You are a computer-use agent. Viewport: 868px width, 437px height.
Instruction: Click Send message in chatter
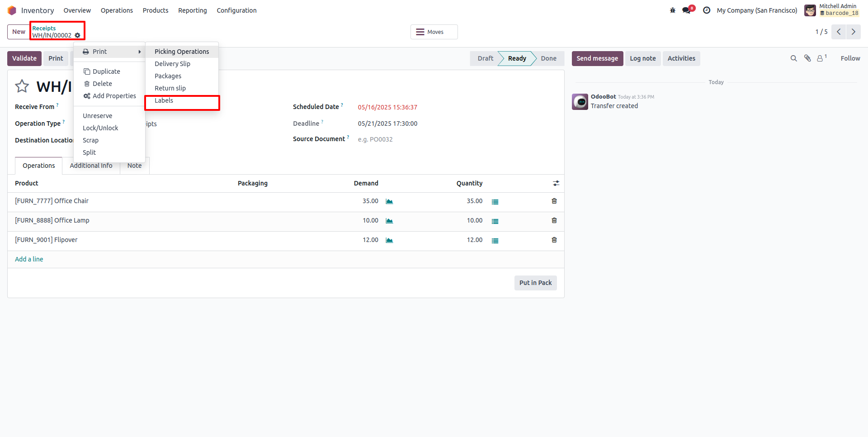point(597,58)
